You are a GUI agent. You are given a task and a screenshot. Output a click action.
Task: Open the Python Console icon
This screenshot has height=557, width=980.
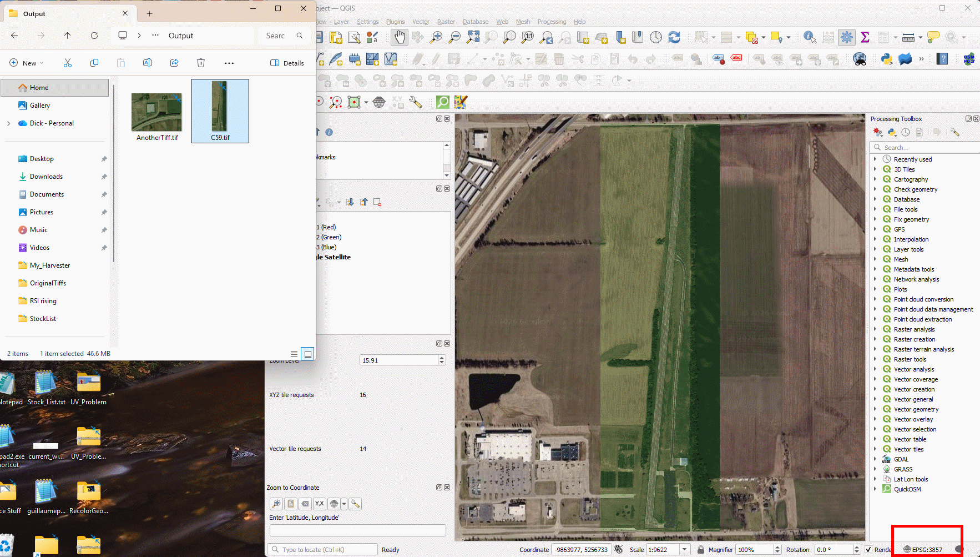click(x=887, y=58)
